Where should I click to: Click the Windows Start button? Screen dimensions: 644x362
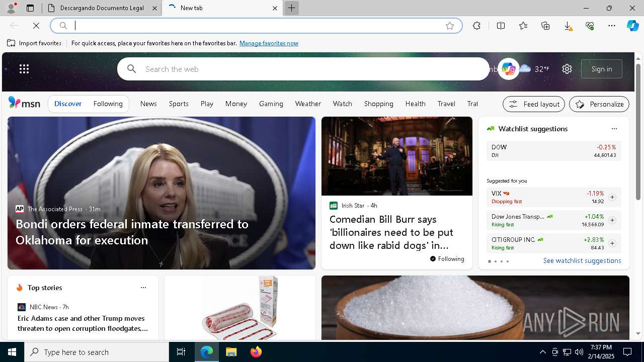(12, 352)
